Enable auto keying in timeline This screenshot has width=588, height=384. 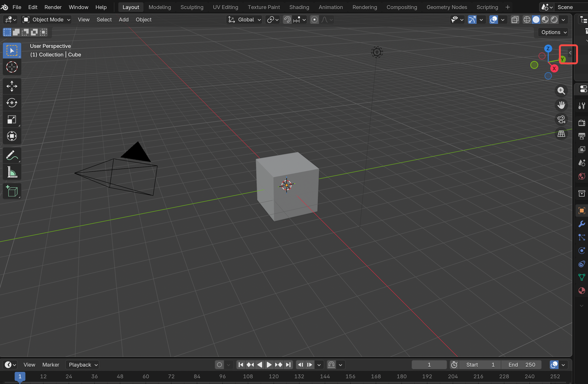[x=220, y=365]
